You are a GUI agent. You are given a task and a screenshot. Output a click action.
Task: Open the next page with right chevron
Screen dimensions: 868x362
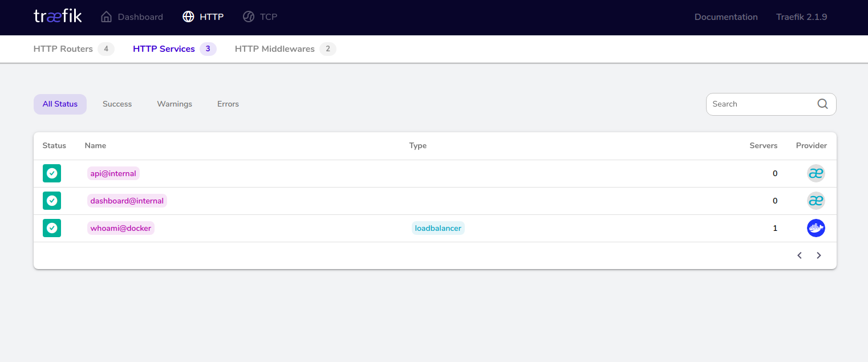coord(819,255)
